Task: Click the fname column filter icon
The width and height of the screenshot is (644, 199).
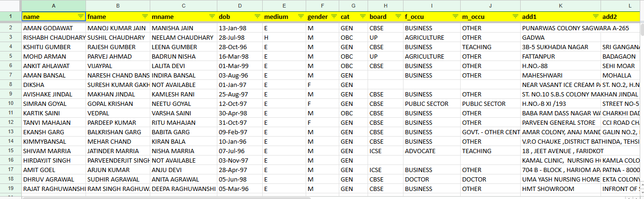Action: pos(145,17)
